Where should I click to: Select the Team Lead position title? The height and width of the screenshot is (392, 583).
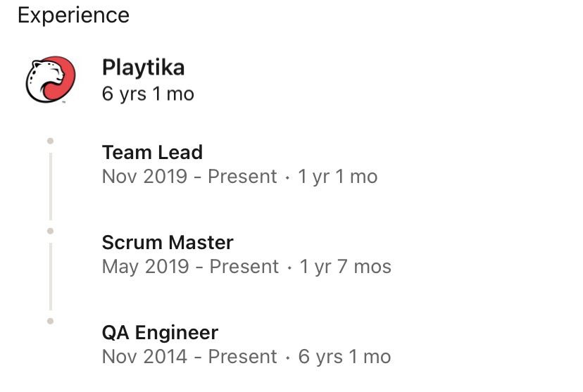(152, 152)
